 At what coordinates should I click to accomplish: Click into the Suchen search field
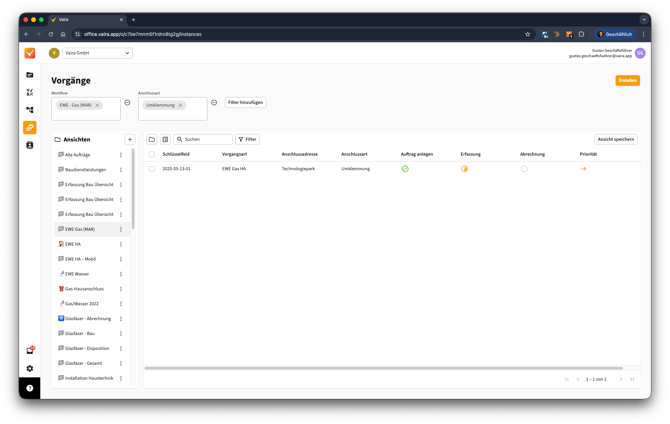pos(203,139)
